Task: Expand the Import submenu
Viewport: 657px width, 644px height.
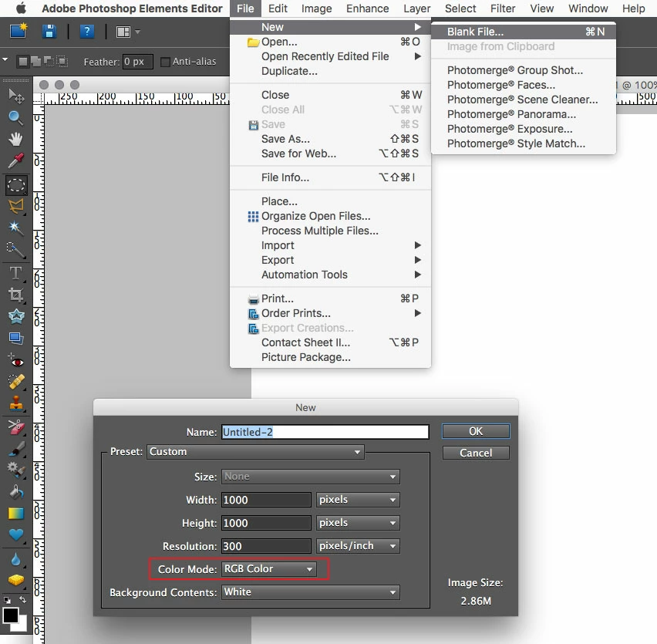Action: coord(330,245)
